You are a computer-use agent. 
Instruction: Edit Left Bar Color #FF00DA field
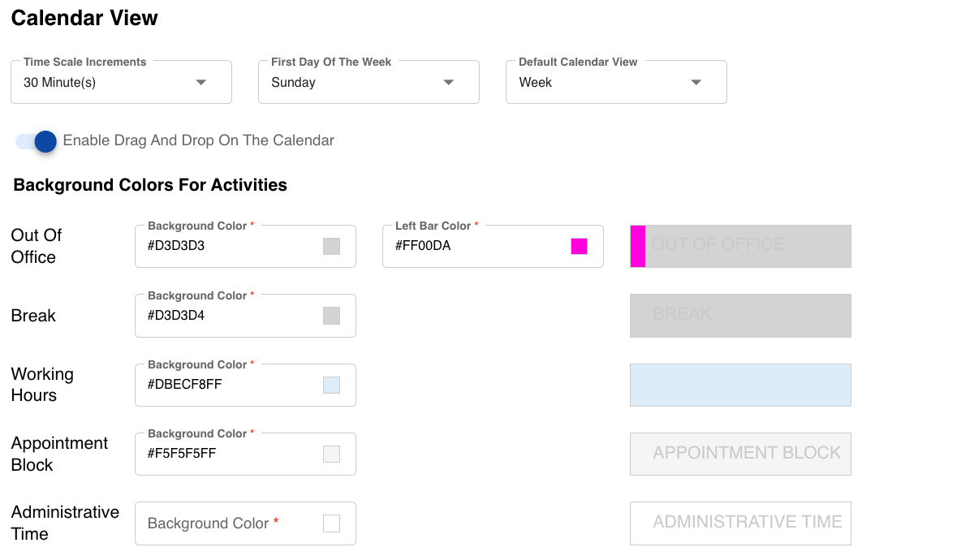click(475, 246)
